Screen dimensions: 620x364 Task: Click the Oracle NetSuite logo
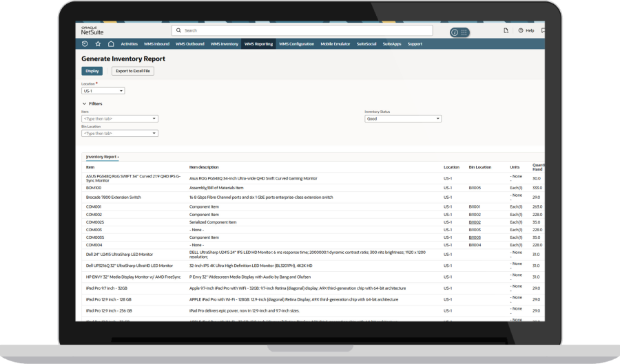click(92, 30)
